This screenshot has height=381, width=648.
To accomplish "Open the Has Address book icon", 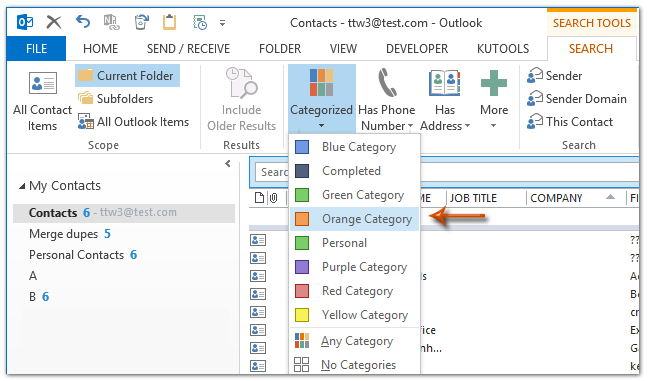I will coord(445,83).
